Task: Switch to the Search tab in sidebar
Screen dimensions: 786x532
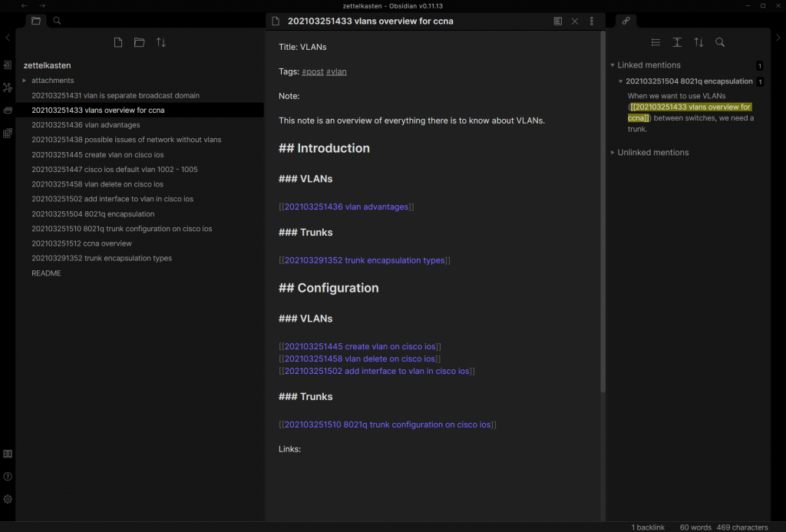Action: click(58, 21)
